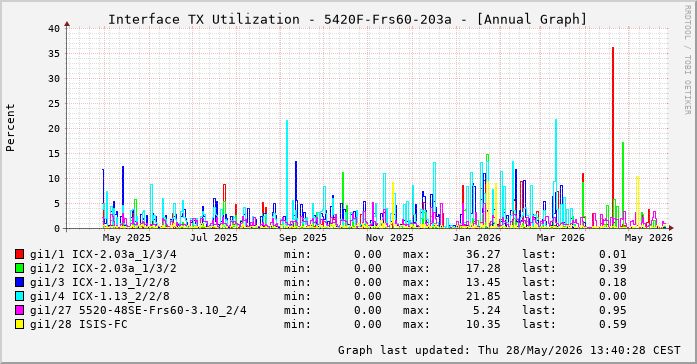Select the 'gi1/27 5520-48SE-Frs60-3.10_2/4' legend label

(138, 310)
